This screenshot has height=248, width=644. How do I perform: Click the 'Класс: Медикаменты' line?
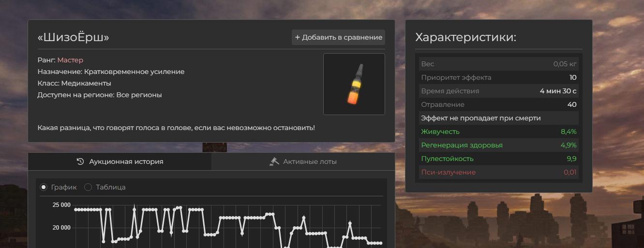[74, 83]
